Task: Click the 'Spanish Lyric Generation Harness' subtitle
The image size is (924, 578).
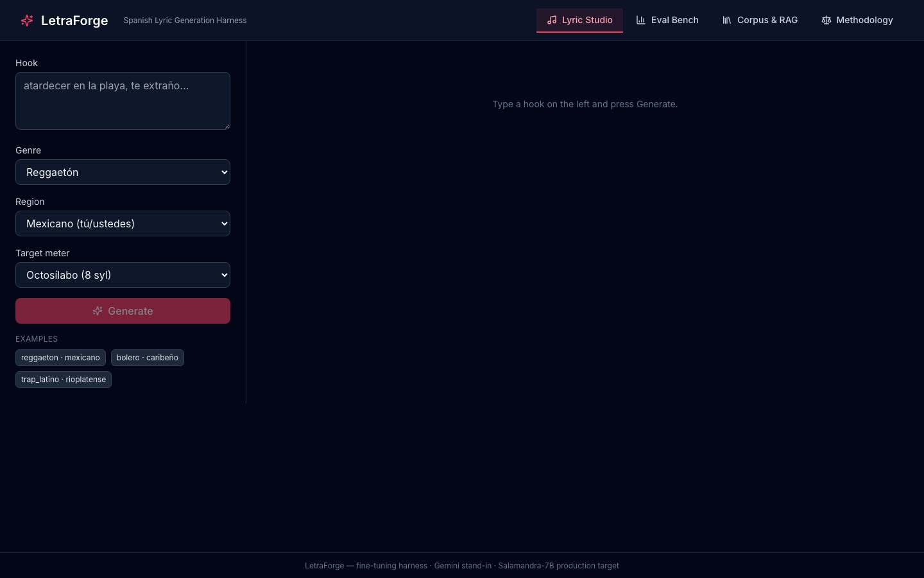Action: pos(185,21)
